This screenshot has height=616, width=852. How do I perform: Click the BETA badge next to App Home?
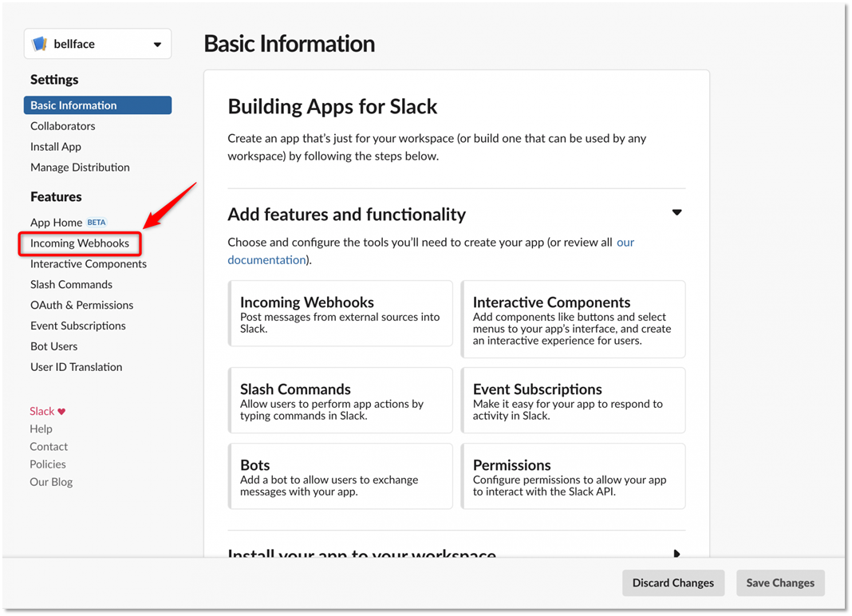point(97,223)
